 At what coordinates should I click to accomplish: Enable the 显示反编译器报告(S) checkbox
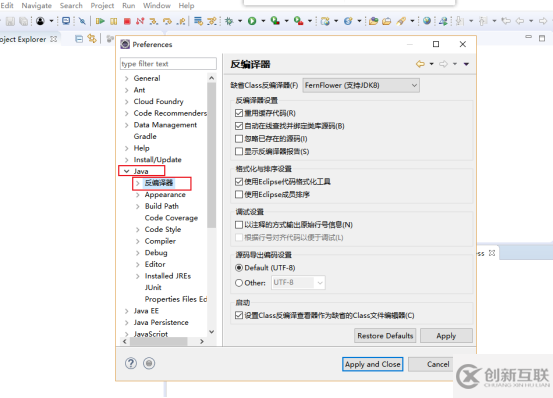click(x=239, y=151)
